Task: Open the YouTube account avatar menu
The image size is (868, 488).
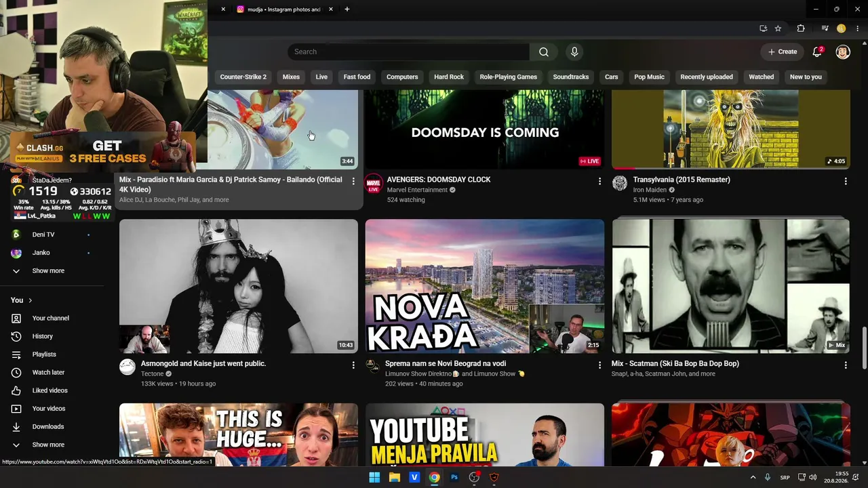Action: pos(843,52)
